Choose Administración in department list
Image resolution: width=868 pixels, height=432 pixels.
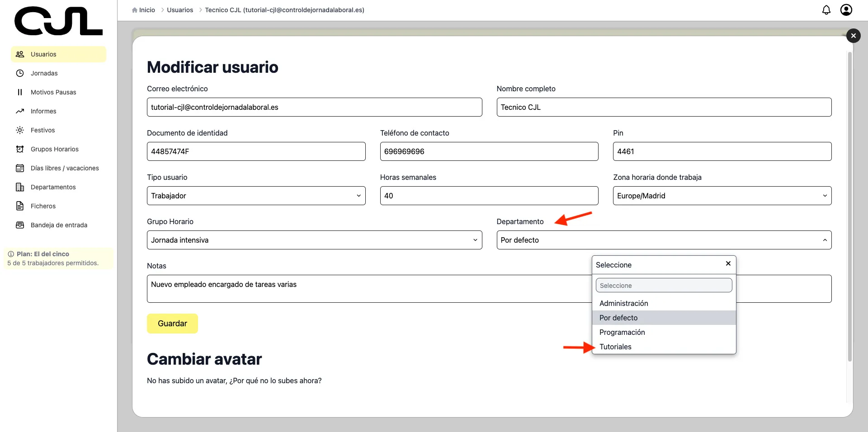[623, 303]
